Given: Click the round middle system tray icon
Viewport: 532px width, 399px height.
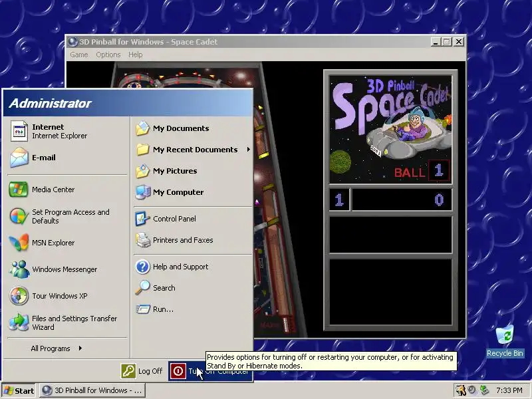Looking at the screenshot, I should pos(472,390).
